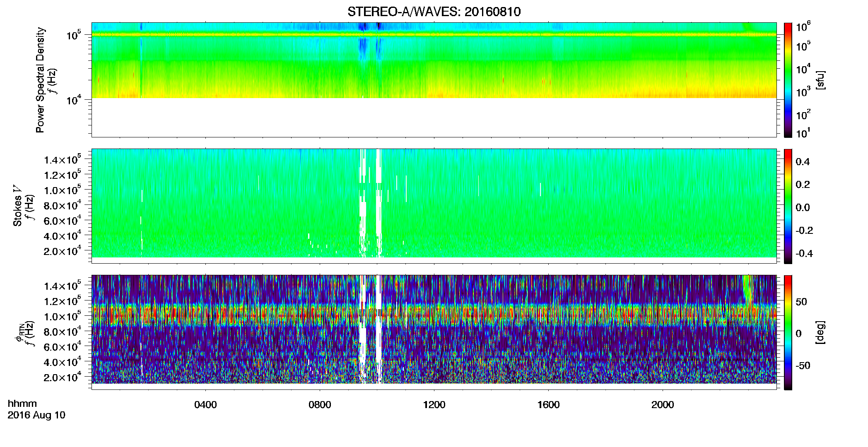Click the 2000 time tick label
The height and width of the screenshot is (447, 868).
(x=663, y=405)
